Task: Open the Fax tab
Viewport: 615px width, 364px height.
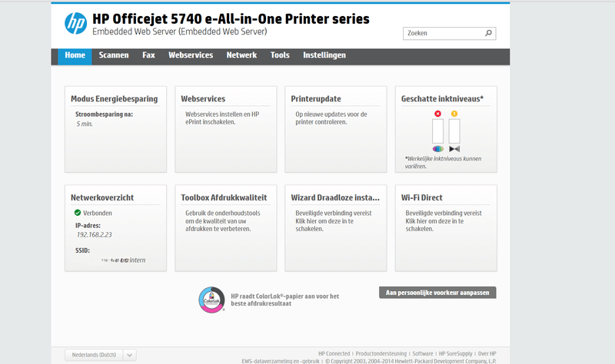Action: tap(148, 55)
